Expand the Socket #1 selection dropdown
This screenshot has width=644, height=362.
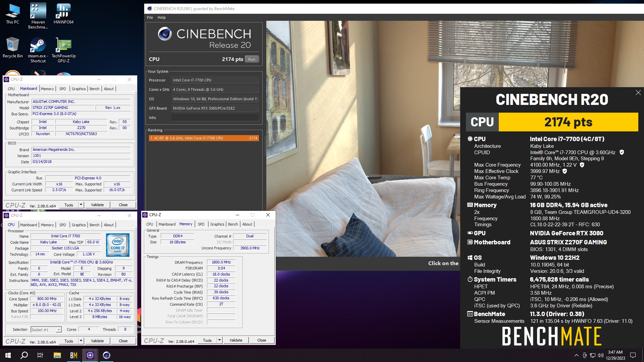pyautogui.click(x=58, y=330)
